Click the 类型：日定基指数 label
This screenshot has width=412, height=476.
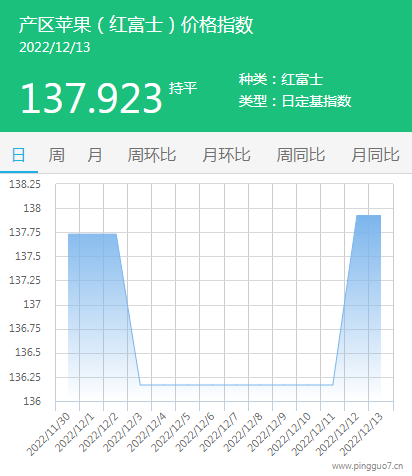[x=295, y=101]
